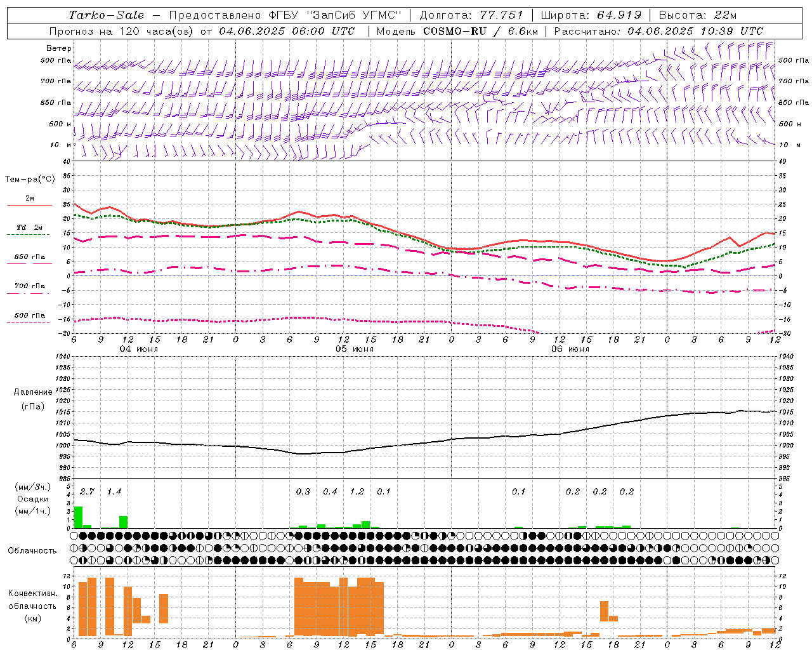Viewport: 812px width, 650px height.
Task: Click the "850 гПа" temperature legend entry
Action: [30, 257]
